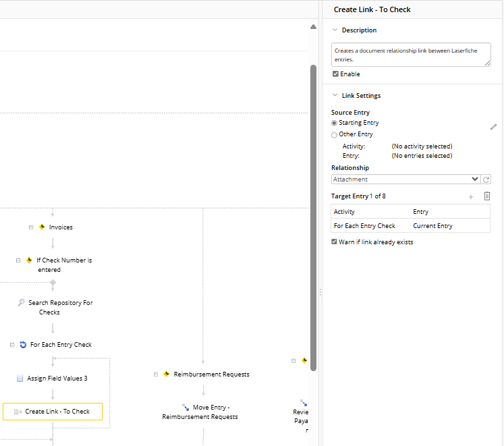Viewport: 504px width, 446px height.
Task: Click the For Each Entry Check loop icon
Action: [x=23, y=345]
